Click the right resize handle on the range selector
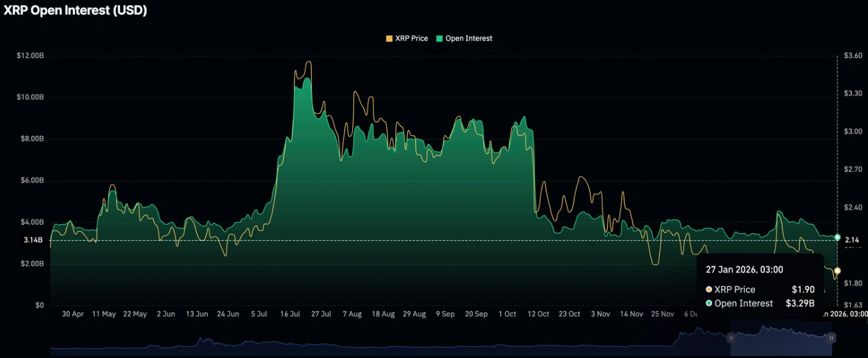Image resolution: width=868 pixels, height=358 pixels. coord(831,339)
